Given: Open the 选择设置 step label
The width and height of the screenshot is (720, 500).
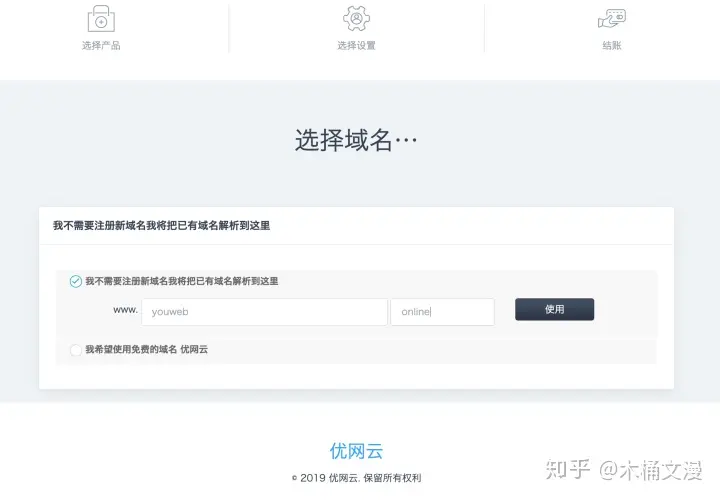Looking at the screenshot, I should [x=356, y=45].
